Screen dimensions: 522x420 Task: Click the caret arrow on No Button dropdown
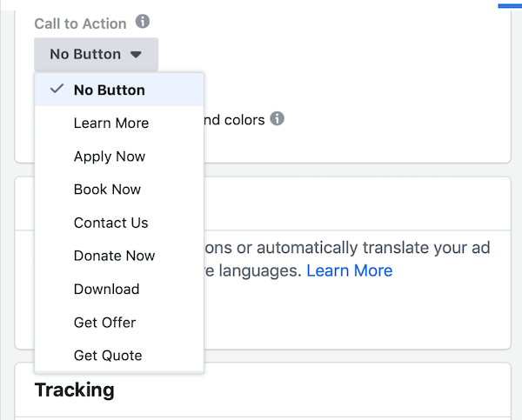pos(136,54)
